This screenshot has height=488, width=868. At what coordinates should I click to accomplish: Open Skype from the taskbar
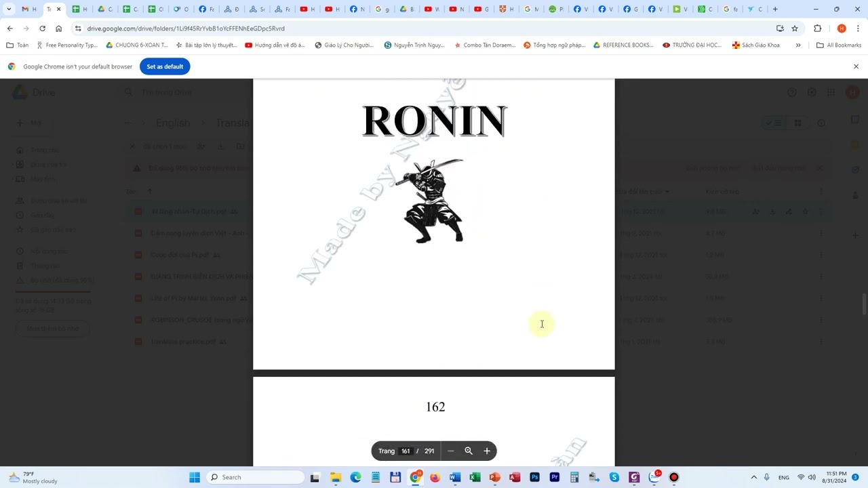pos(614,477)
